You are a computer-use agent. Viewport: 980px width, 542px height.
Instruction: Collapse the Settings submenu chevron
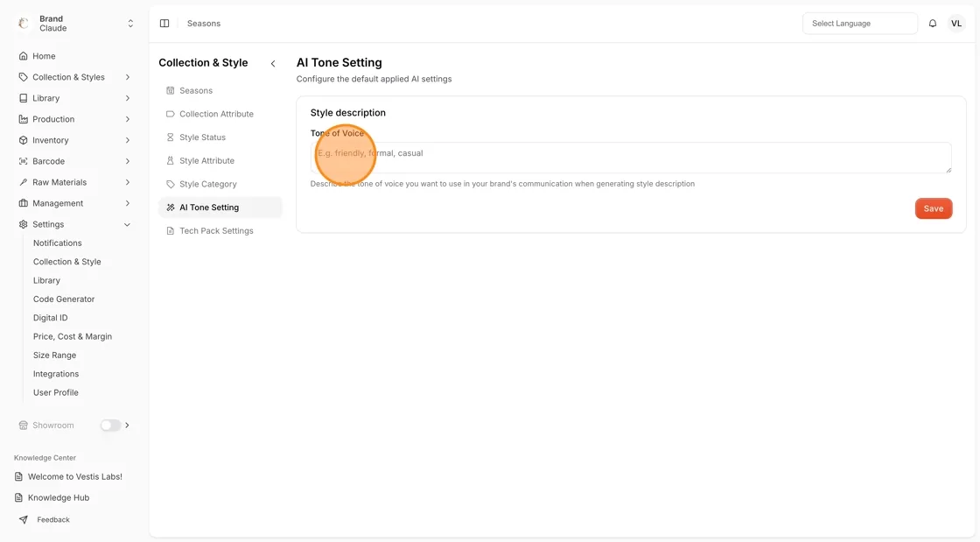pos(128,224)
